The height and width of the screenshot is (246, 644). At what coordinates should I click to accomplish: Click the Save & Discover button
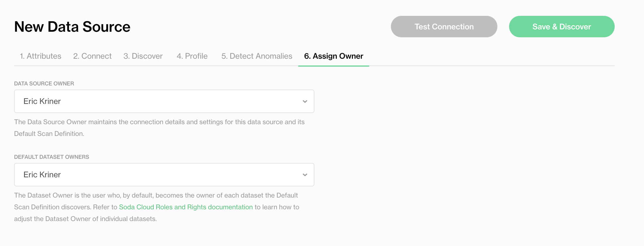pos(562,27)
